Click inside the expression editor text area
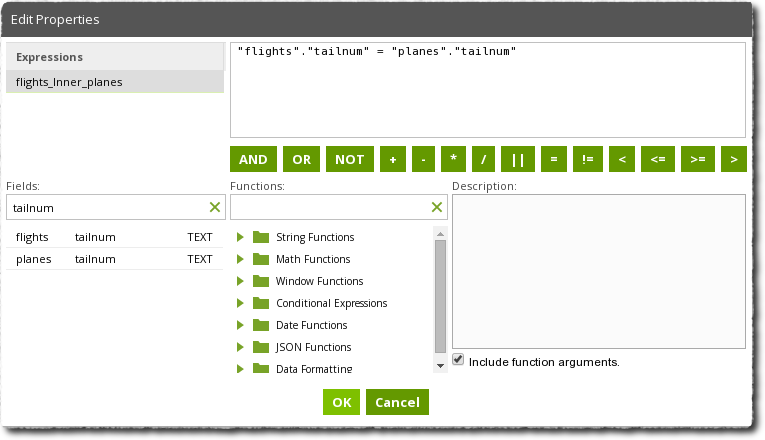 click(x=488, y=90)
